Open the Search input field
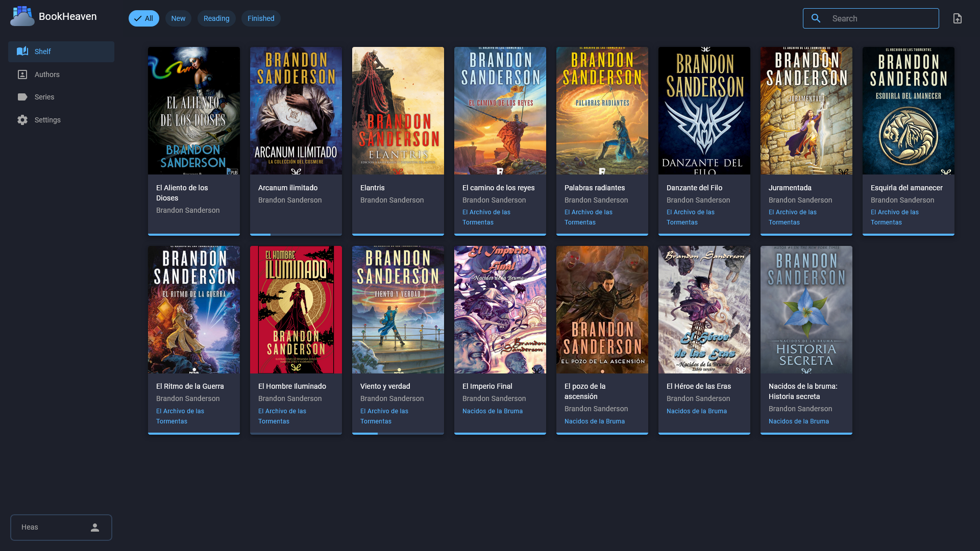Viewport: 980px width, 551px height. click(878, 18)
